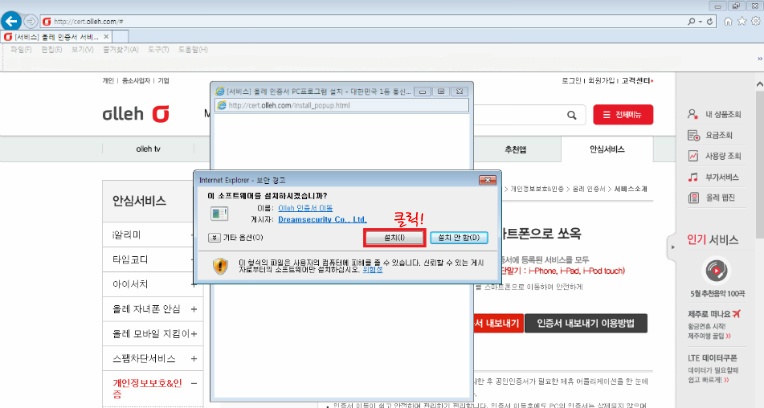Click the 기업 category link
The image size is (764, 408).
[x=164, y=81]
